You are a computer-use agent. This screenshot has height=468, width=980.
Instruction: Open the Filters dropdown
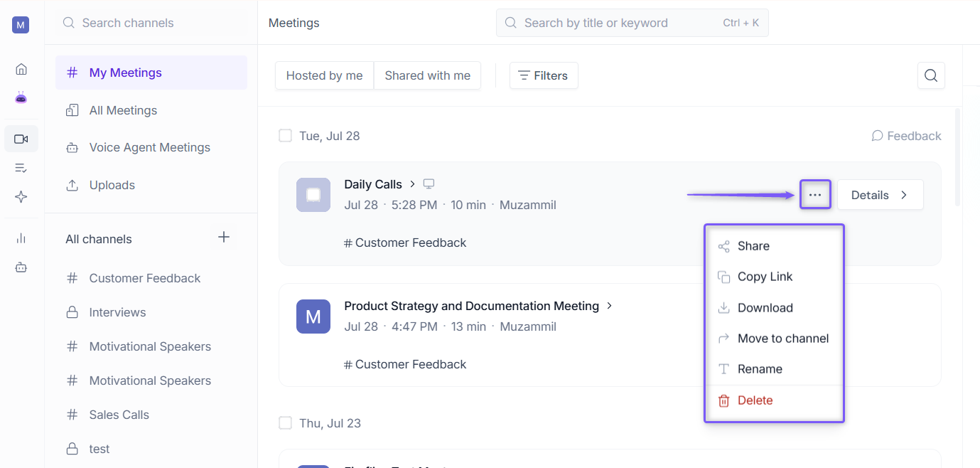click(544, 75)
